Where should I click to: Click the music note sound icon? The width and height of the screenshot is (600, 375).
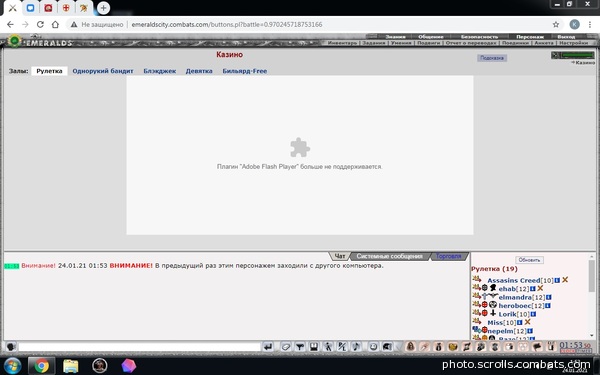coord(356,347)
